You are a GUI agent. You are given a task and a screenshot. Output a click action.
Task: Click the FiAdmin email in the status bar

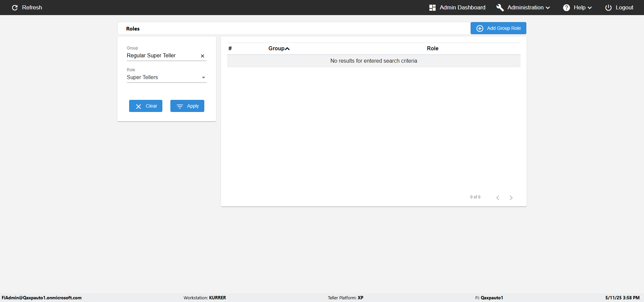pyautogui.click(x=42, y=298)
